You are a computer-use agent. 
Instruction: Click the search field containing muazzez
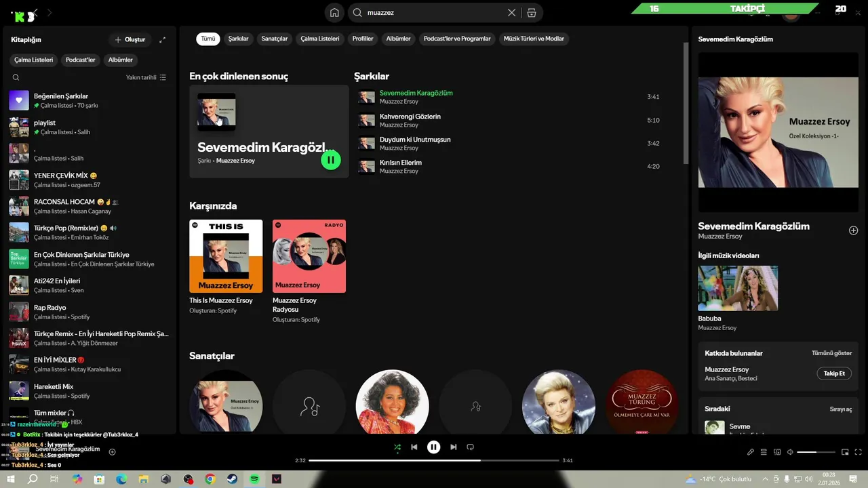coord(434,12)
